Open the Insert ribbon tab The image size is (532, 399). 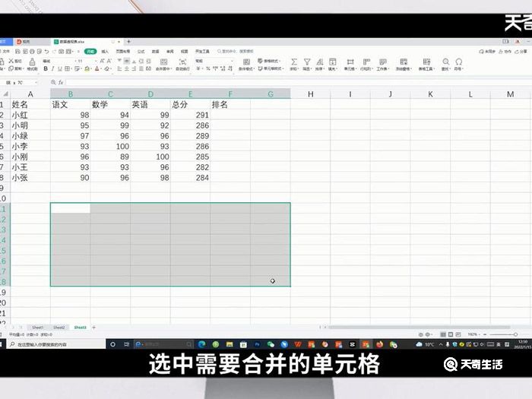click(105, 52)
